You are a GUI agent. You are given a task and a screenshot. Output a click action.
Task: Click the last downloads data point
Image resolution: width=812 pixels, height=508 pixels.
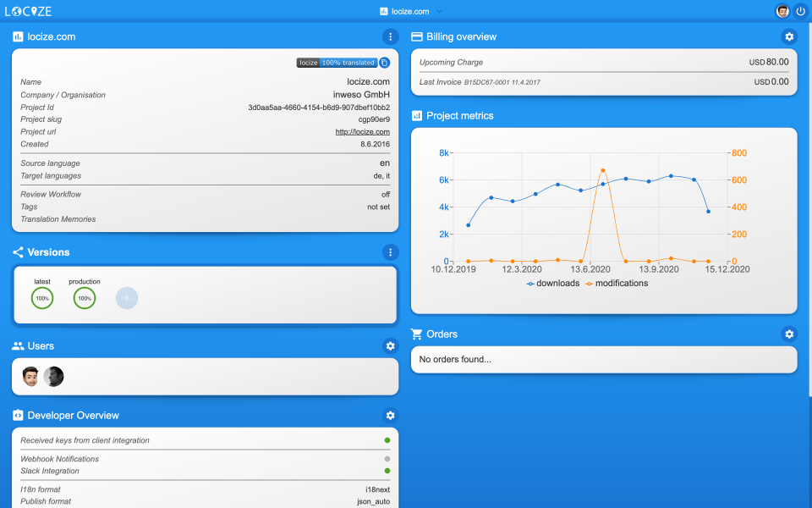[708, 212]
